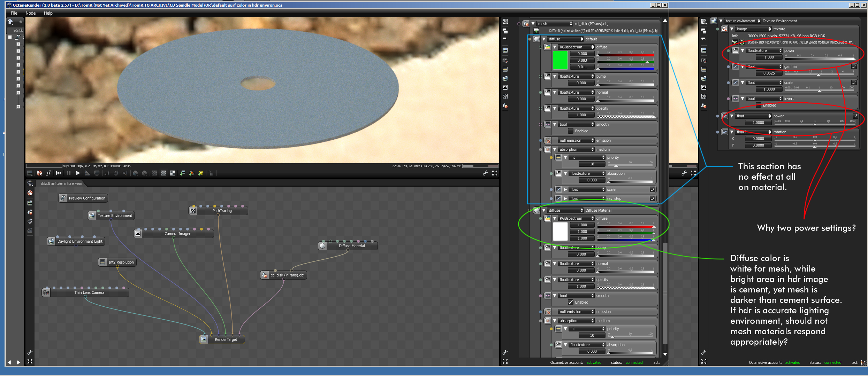Click the viewport lock icon
Image resolution: width=868 pixels, height=376 pixels.
tap(211, 173)
